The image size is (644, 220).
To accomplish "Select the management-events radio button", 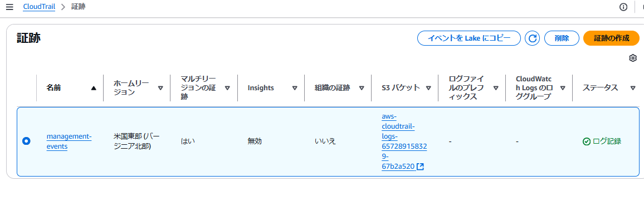I will point(26,141).
